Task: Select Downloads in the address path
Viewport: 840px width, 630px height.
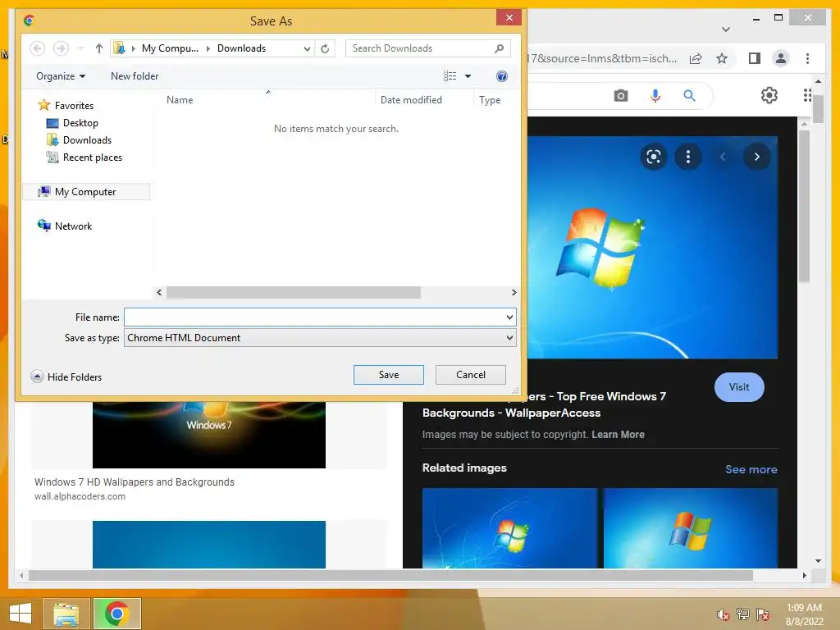Action: click(x=241, y=48)
